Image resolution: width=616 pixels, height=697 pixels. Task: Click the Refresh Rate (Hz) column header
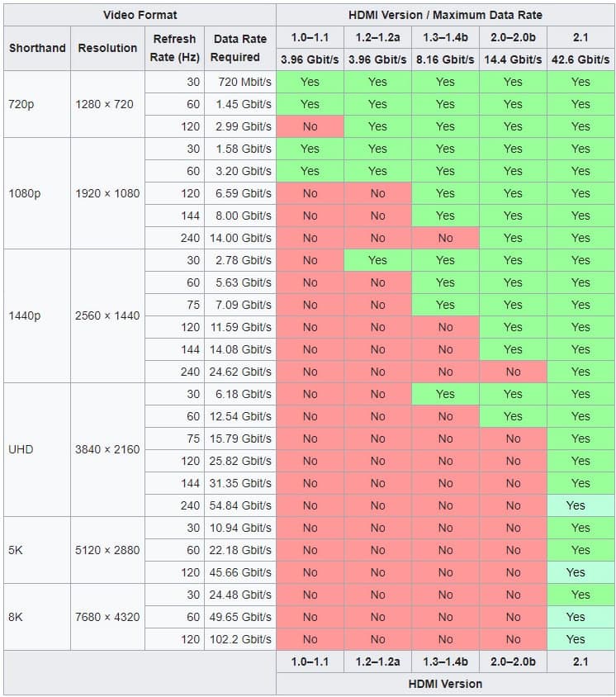[175, 48]
